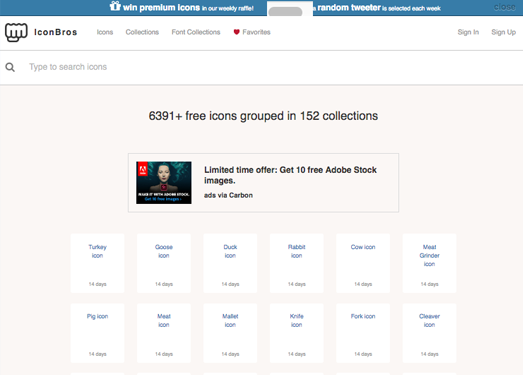Image resolution: width=523 pixels, height=375 pixels.
Task: Open the Favorites menu link
Action: pyautogui.click(x=256, y=32)
